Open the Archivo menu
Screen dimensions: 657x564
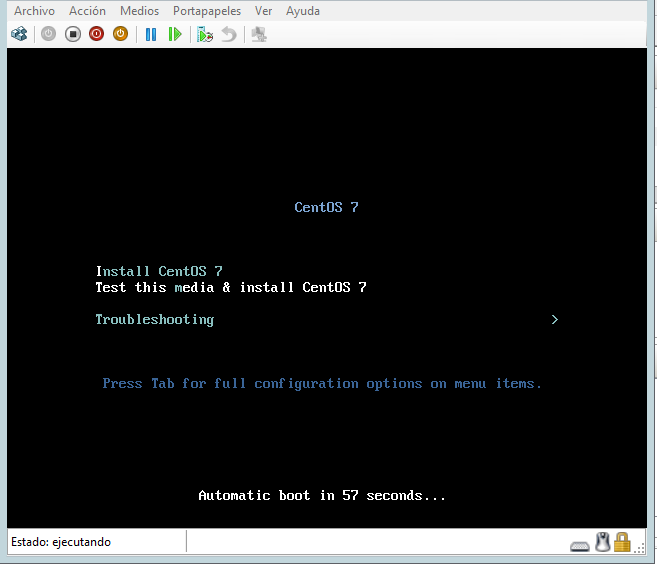[34, 11]
